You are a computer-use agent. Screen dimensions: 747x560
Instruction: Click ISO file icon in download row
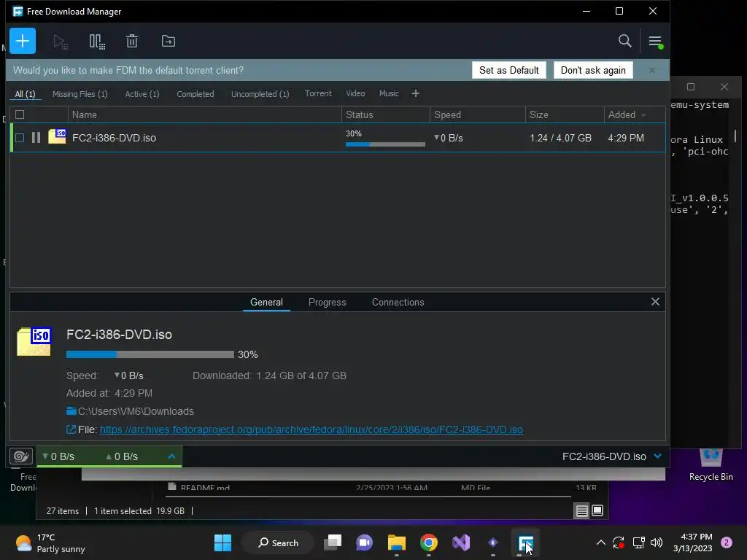click(x=57, y=136)
